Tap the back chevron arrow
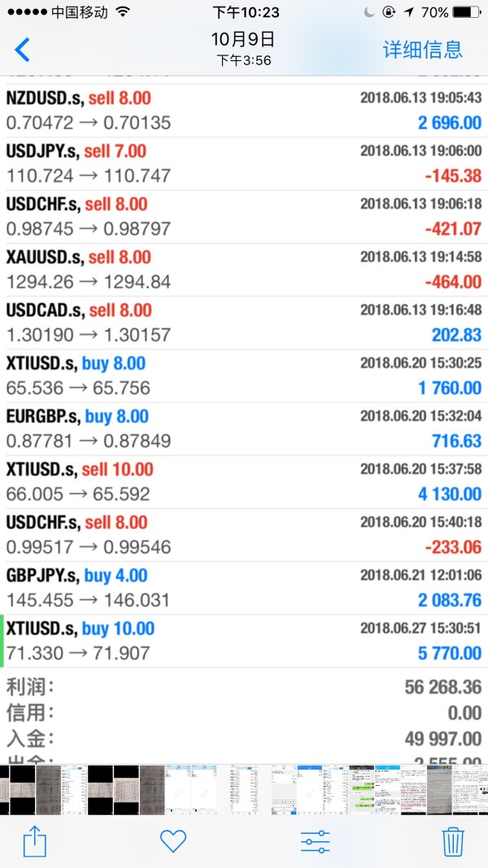 point(23,50)
